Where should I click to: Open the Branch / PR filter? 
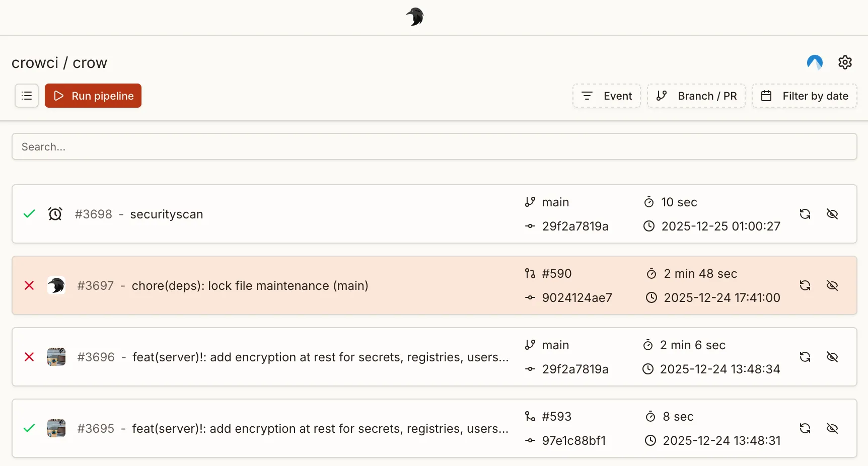pyautogui.click(x=696, y=96)
